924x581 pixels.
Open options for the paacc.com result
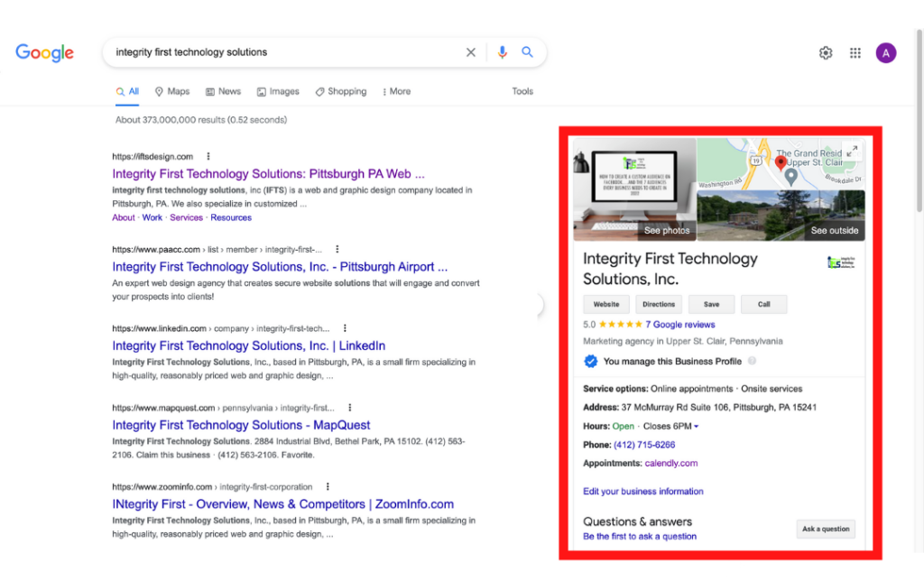(337, 249)
